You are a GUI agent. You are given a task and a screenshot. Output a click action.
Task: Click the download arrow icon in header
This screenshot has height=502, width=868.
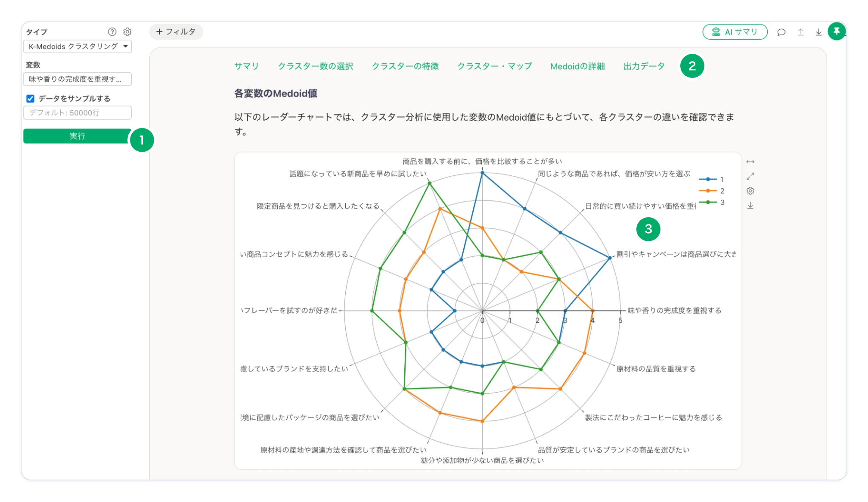coord(818,32)
